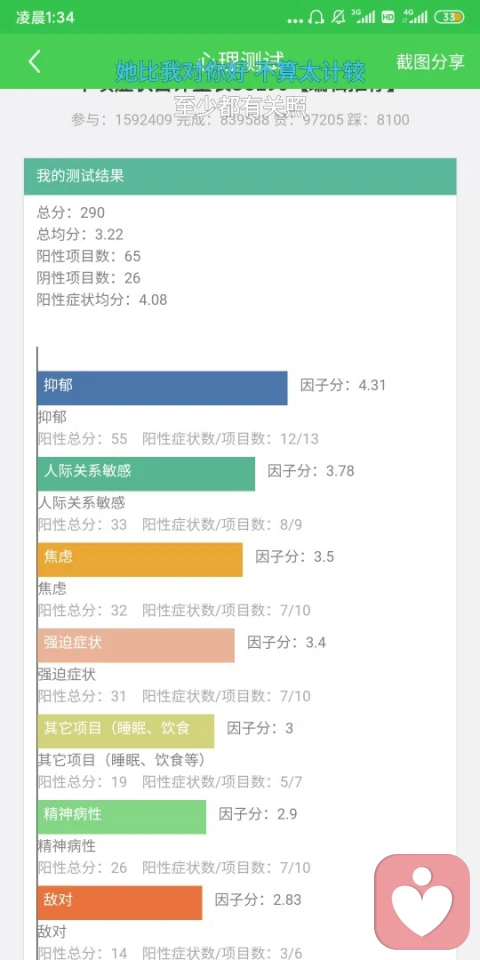Open the pink heart floating app icon
The image size is (480, 960).
pyautogui.click(x=422, y=901)
